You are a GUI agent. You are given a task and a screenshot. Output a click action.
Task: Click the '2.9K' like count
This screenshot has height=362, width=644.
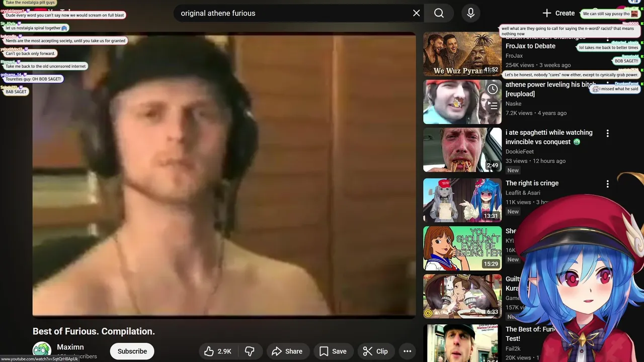[x=224, y=351]
